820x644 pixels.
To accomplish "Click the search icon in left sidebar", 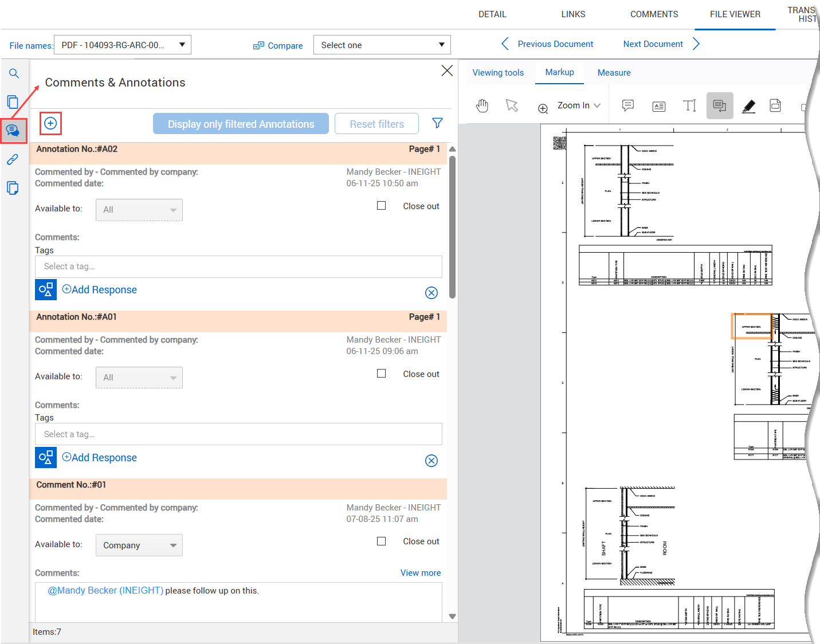I will coord(14,73).
